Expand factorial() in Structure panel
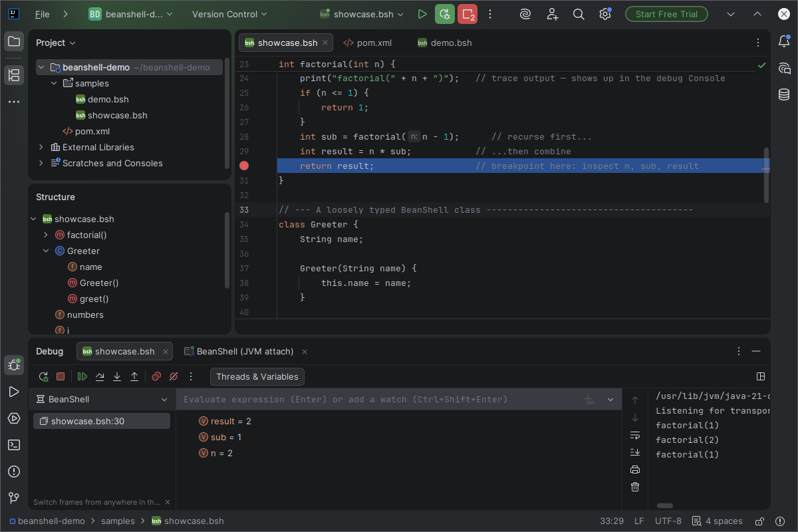 click(46, 235)
